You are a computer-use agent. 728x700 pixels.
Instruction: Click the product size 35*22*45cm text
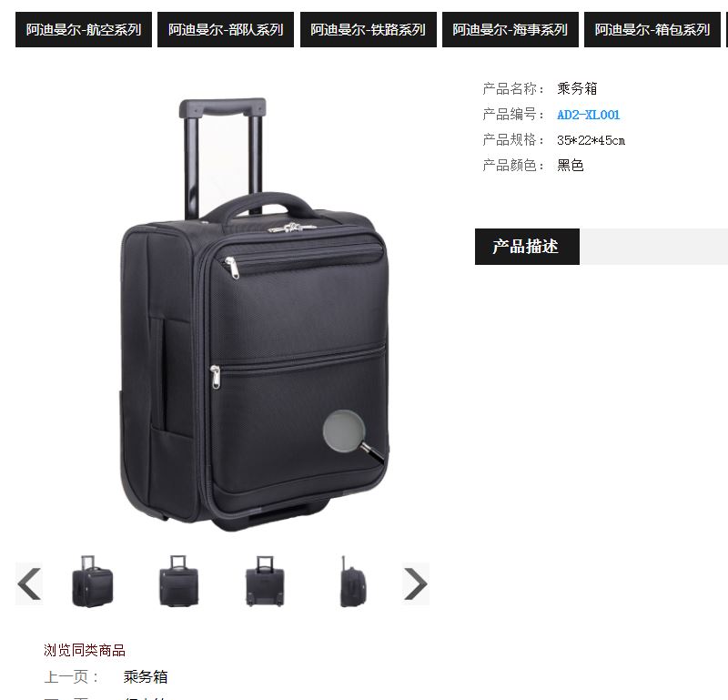[591, 140]
